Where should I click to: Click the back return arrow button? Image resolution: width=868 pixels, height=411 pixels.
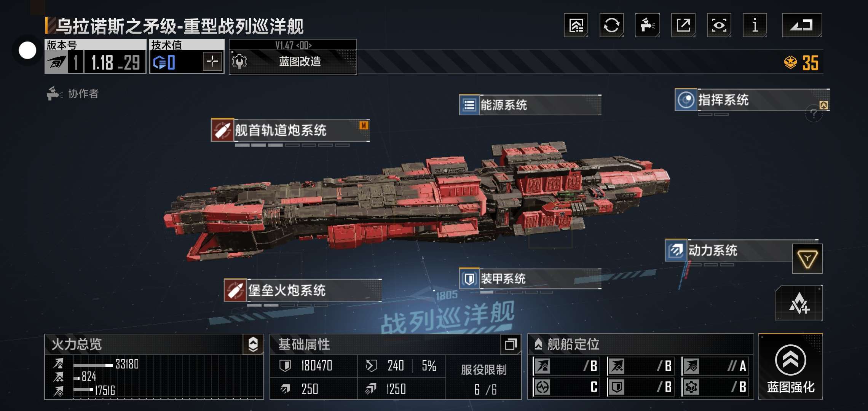coord(802,25)
